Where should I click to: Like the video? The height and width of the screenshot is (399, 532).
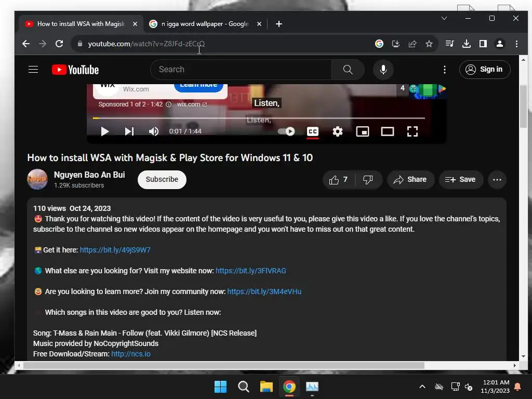pos(338,179)
